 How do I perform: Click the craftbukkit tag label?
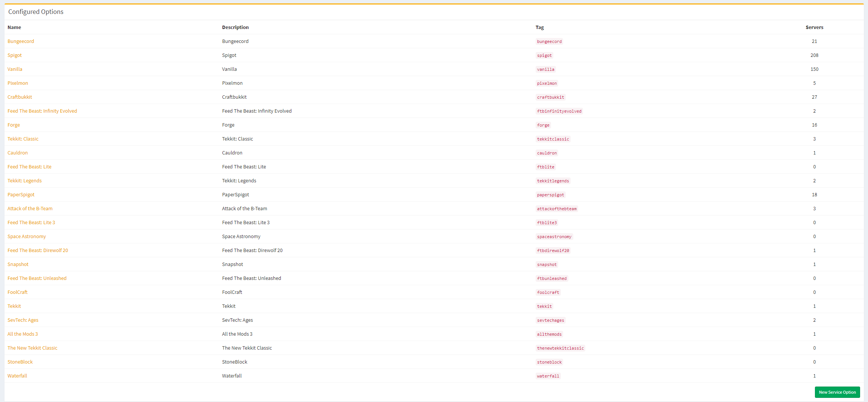click(x=550, y=97)
